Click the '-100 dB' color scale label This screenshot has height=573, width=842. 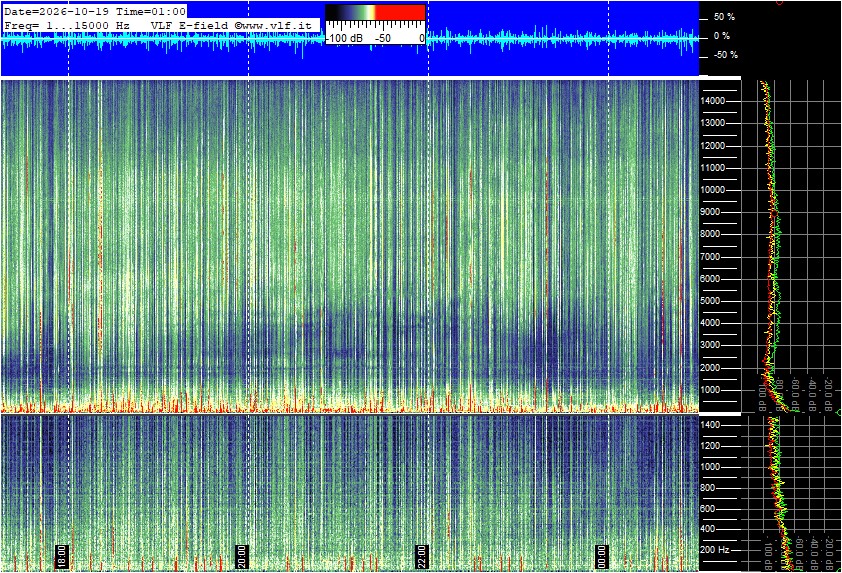point(344,39)
